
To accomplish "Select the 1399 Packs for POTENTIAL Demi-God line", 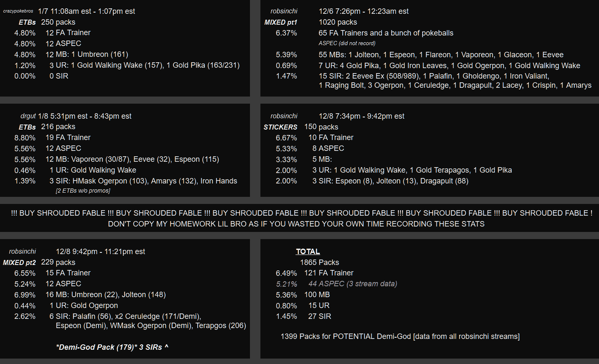I will pos(400,336).
